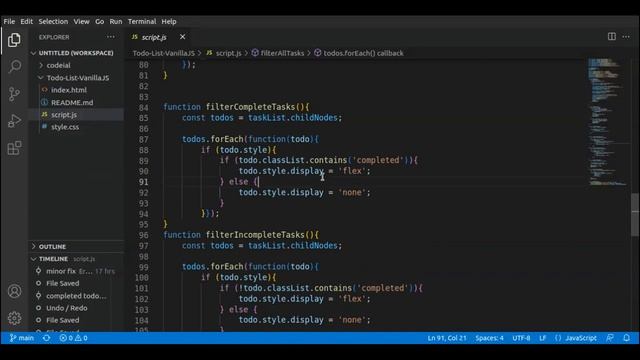
Task: Click line number 91 in the gutter
Action: tap(143, 182)
